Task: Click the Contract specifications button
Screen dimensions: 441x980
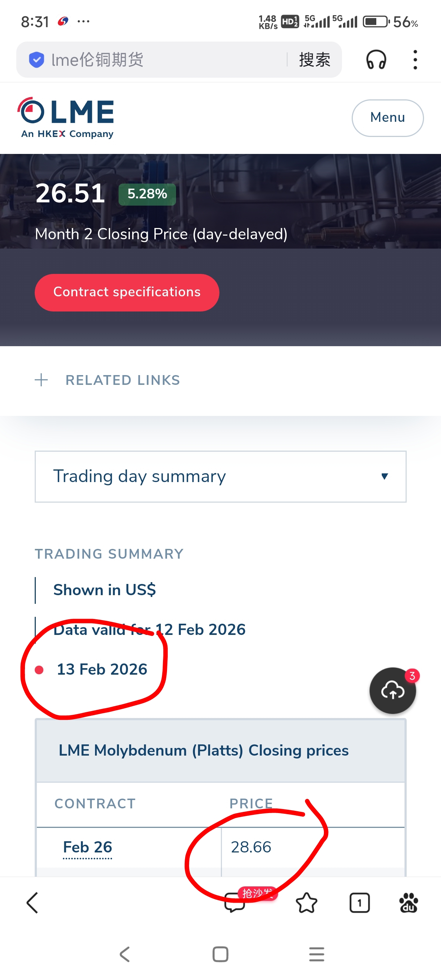Action: pyautogui.click(x=127, y=292)
